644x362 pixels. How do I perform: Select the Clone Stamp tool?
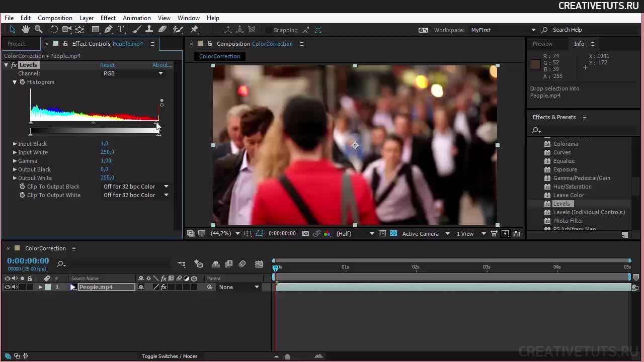149,30
